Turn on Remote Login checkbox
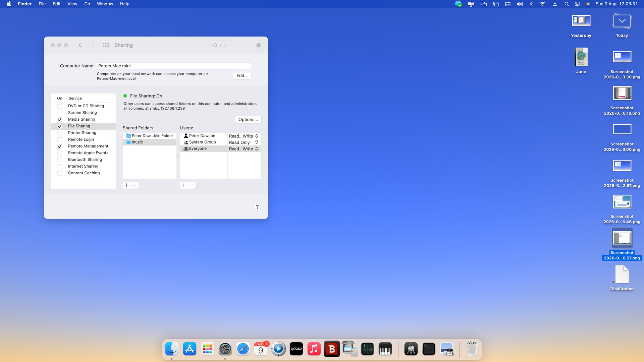The height and width of the screenshot is (362, 644). click(60, 140)
